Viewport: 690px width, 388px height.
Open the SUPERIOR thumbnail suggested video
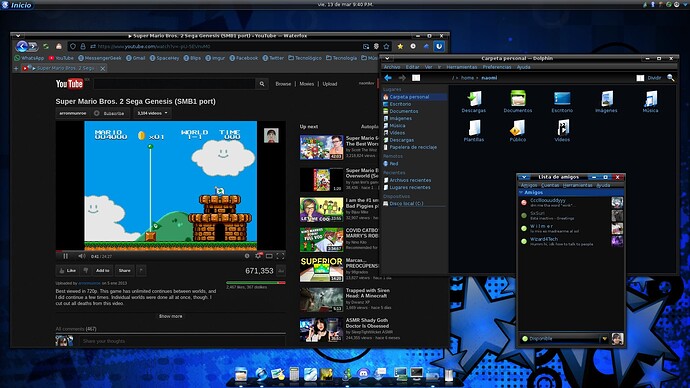321,269
